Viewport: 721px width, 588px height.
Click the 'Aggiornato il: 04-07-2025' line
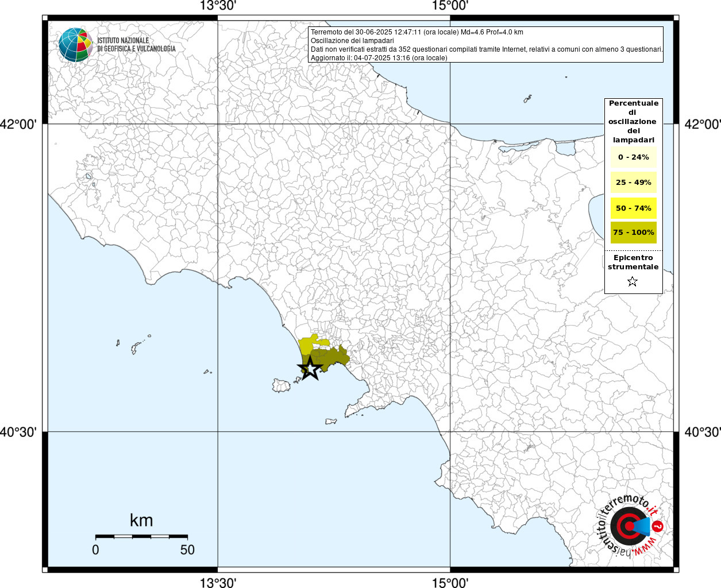tap(379, 58)
